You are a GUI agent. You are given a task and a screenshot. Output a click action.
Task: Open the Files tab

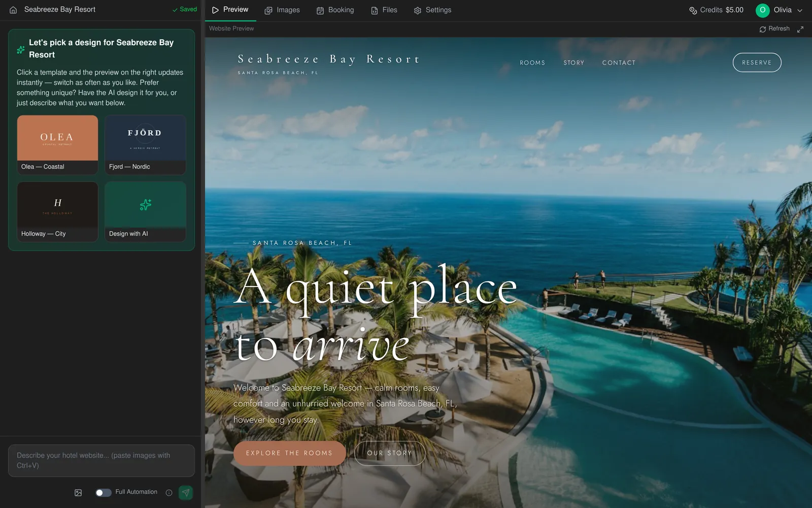click(x=384, y=10)
